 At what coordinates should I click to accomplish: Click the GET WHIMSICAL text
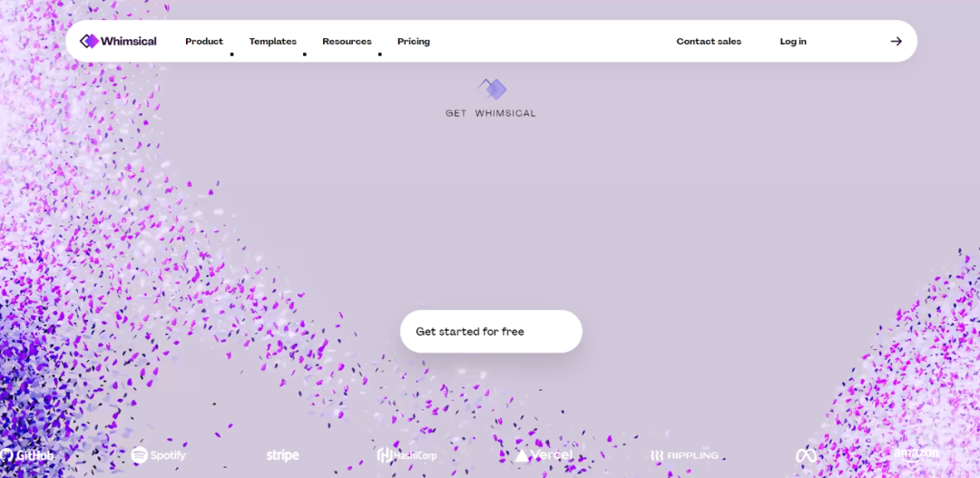click(x=491, y=113)
